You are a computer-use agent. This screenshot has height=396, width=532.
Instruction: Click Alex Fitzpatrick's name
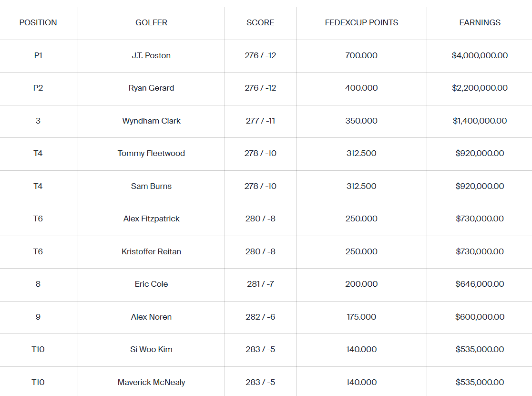(151, 219)
